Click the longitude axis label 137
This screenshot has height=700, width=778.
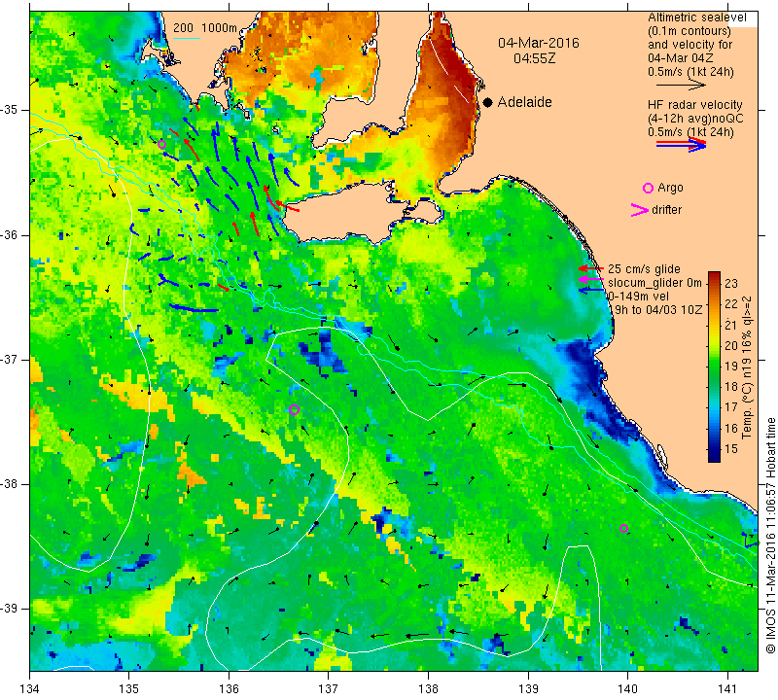pyautogui.click(x=329, y=689)
